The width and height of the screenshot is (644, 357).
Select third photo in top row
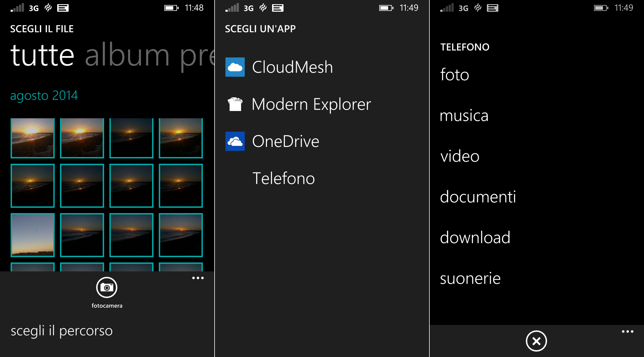click(131, 138)
